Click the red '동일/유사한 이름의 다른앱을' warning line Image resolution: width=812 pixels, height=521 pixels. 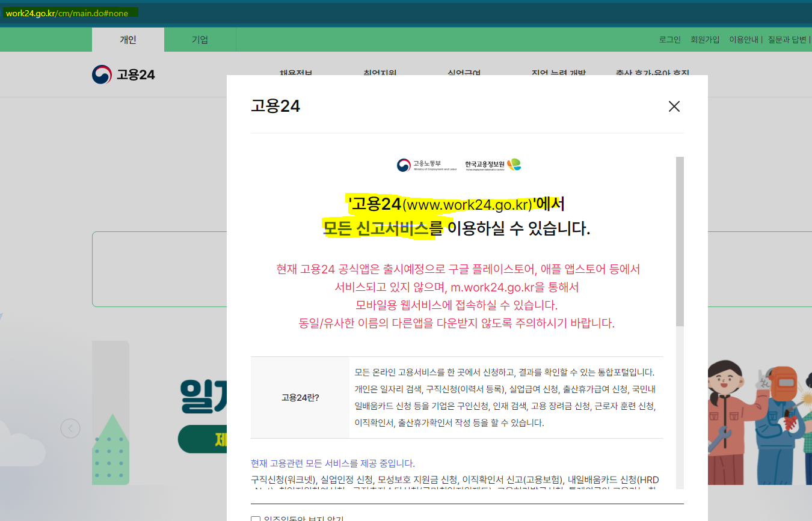tap(457, 323)
